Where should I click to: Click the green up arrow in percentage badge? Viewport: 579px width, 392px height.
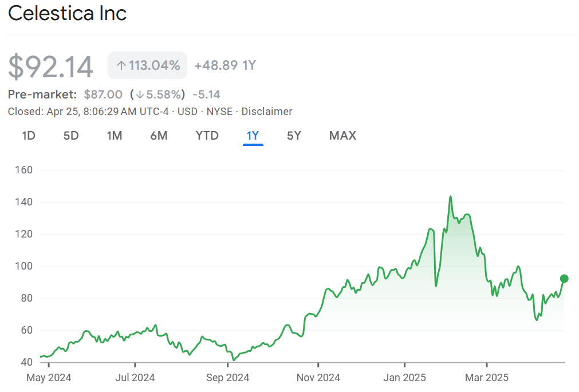coord(121,65)
